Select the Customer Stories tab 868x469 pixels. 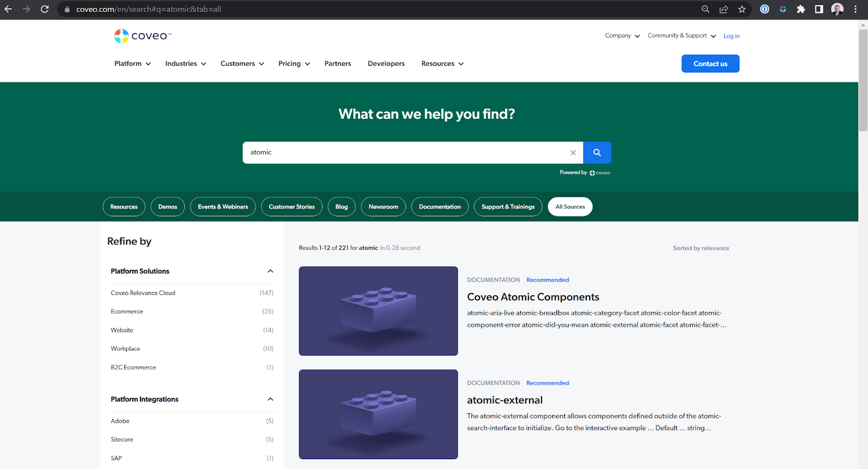click(291, 207)
